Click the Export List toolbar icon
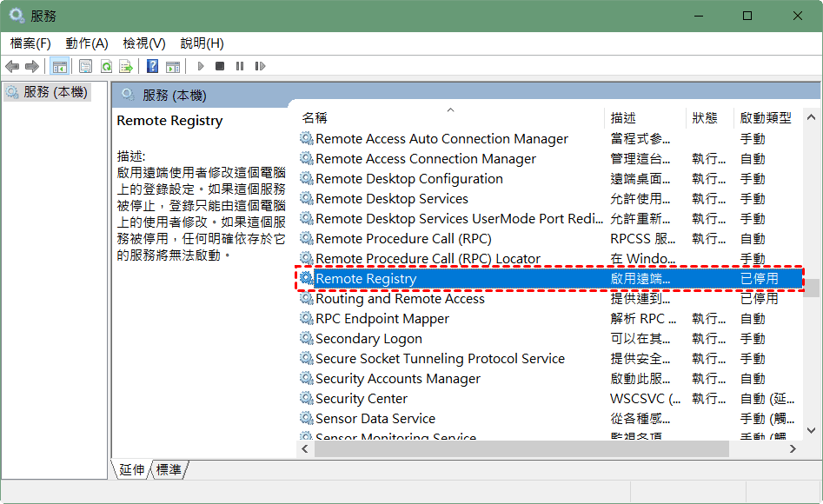The height and width of the screenshot is (504, 823). coord(126,66)
